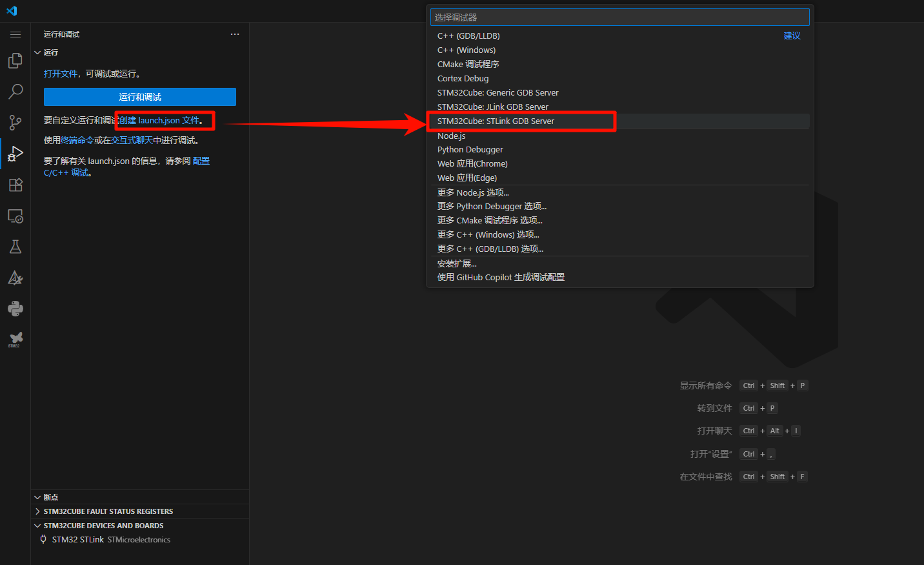
Task: Open the Explorer view icon
Action: pyautogui.click(x=15, y=61)
